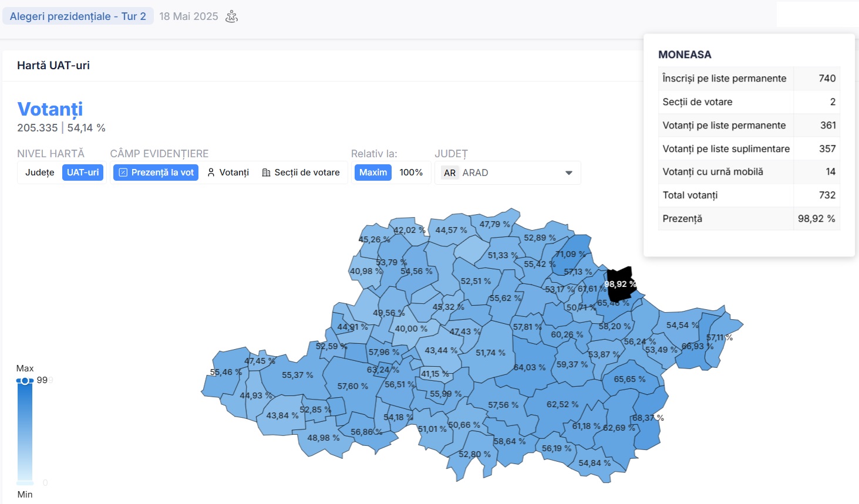Click the blue gradient legend bar
859x504 pixels.
pos(25,432)
